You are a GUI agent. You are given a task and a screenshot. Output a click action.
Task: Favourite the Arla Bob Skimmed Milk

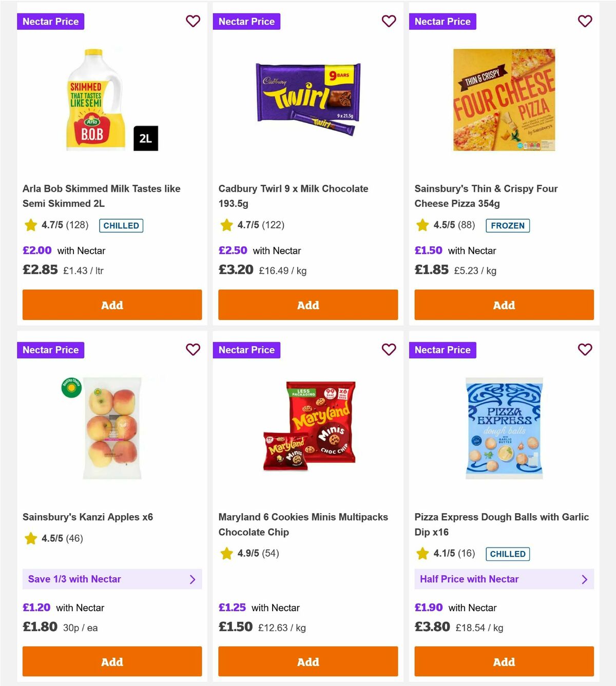coord(193,21)
